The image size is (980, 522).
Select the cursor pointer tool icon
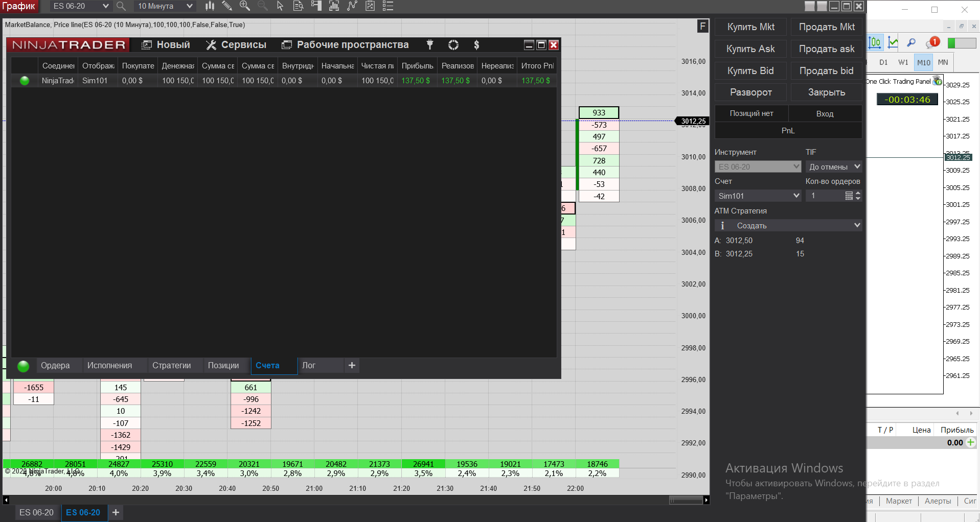tap(280, 6)
